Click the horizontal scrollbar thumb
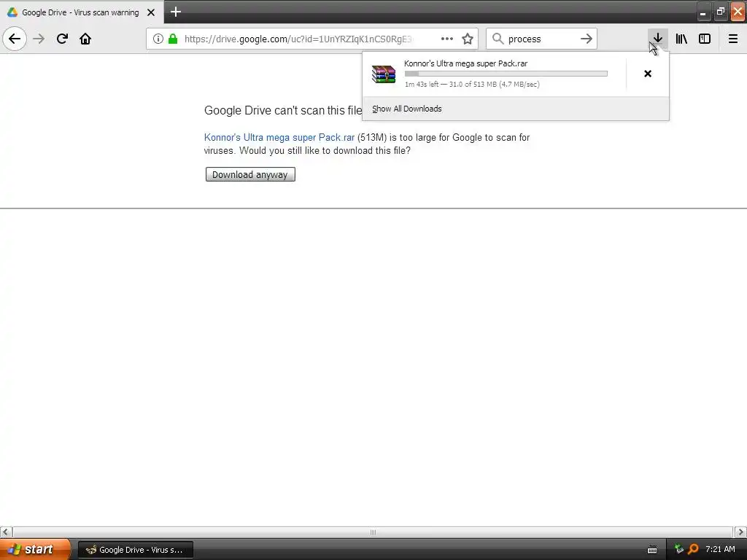This screenshot has height=560, width=747. 373,532
